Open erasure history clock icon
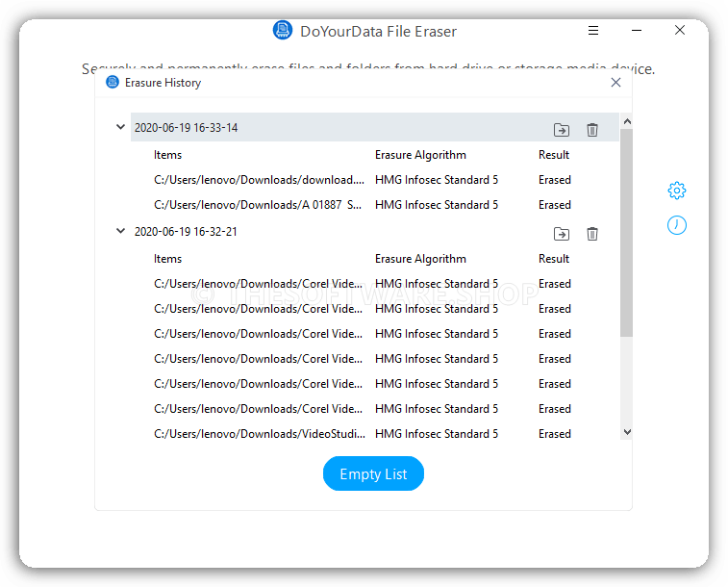Viewport: 728px width, 587px height. point(676,225)
